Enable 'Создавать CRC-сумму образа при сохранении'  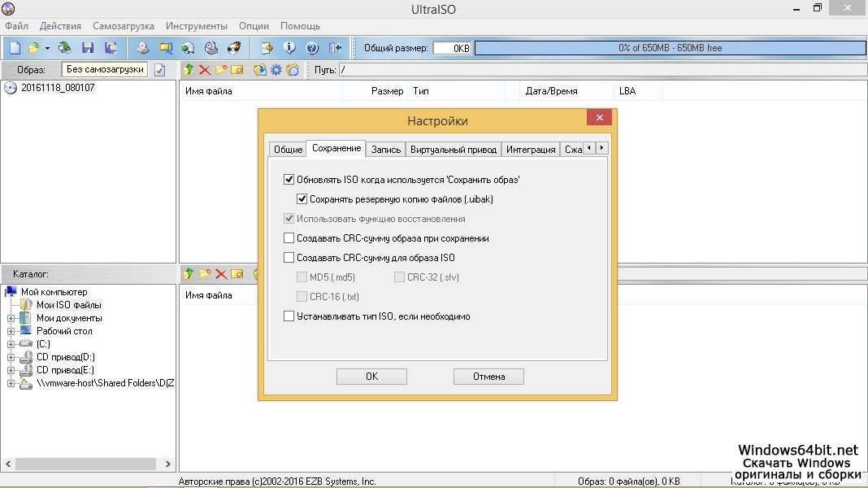pyautogui.click(x=289, y=238)
